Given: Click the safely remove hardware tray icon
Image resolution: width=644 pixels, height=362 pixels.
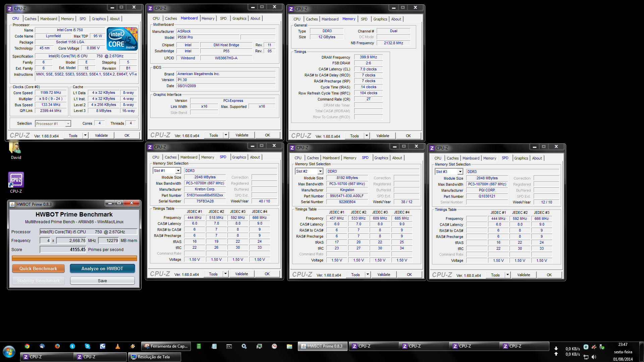Looking at the screenshot, I should click(602, 347).
